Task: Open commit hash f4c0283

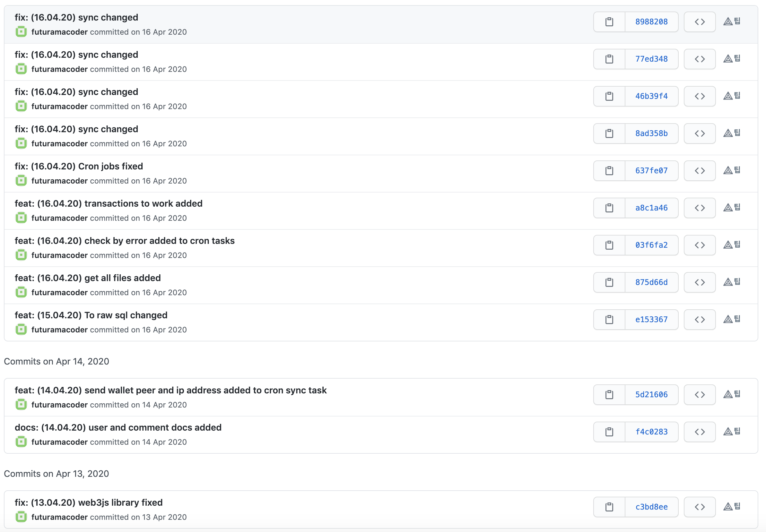Action: [x=651, y=432]
